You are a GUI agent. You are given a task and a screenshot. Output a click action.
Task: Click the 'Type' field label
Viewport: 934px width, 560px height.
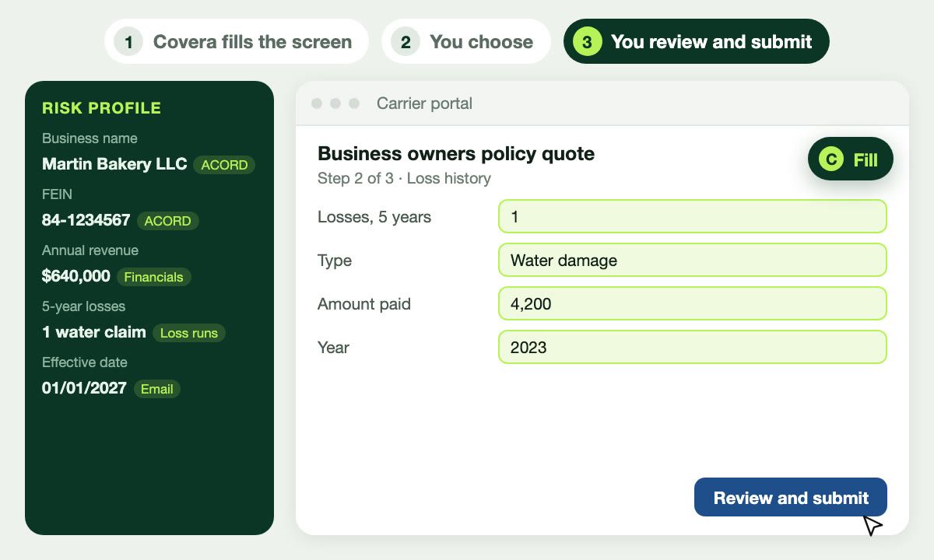[x=335, y=261]
